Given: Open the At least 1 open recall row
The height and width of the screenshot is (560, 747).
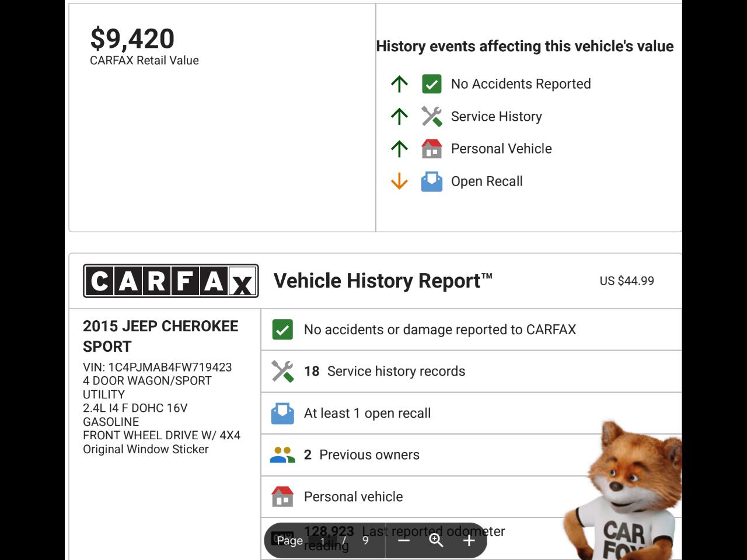Looking at the screenshot, I should pos(472,414).
